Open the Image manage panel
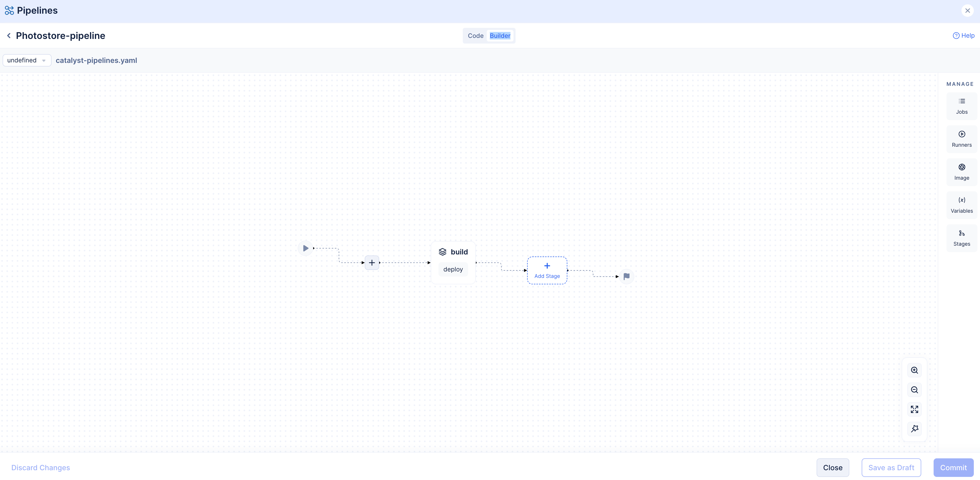This screenshot has height=480, width=980. (x=961, y=172)
